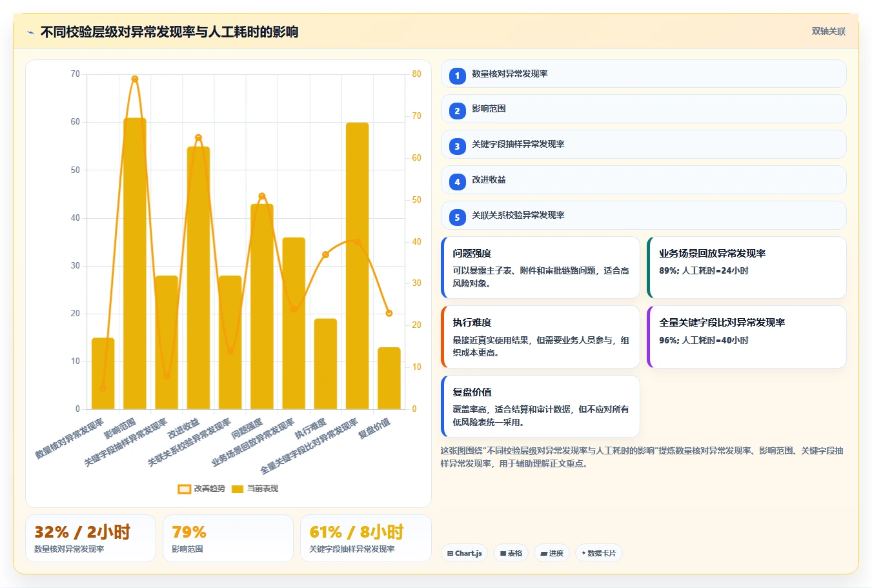The width and height of the screenshot is (872, 588).
Task: Click the Chart.js tag icon
Action: point(450,554)
